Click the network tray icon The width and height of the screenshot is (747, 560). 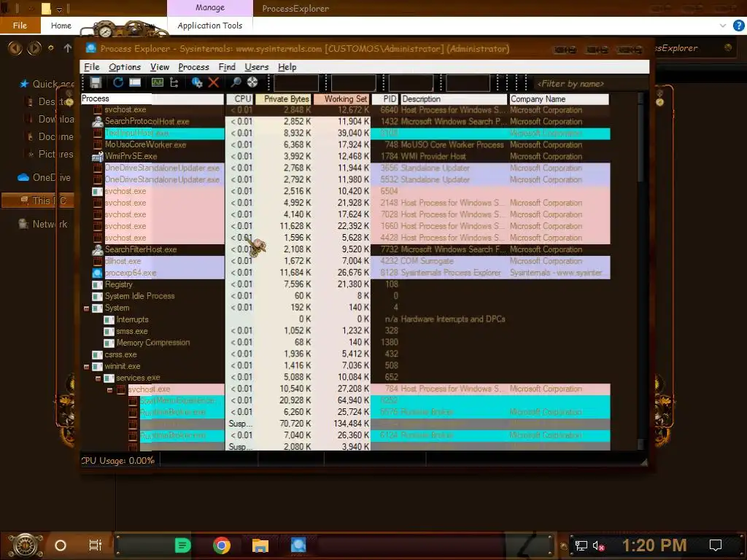coord(581,545)
